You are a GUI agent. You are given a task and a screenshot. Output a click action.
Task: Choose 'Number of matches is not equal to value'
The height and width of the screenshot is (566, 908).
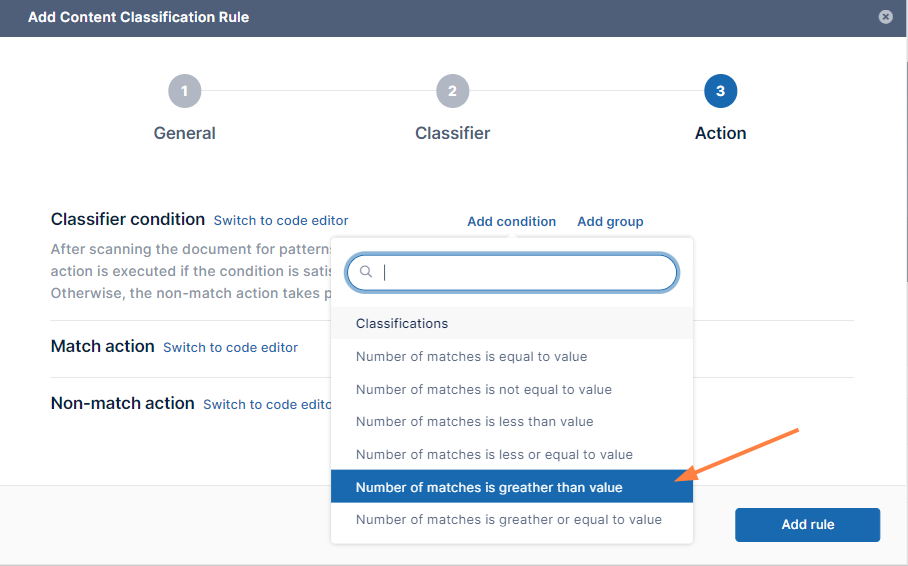click(x=483, y=390)
